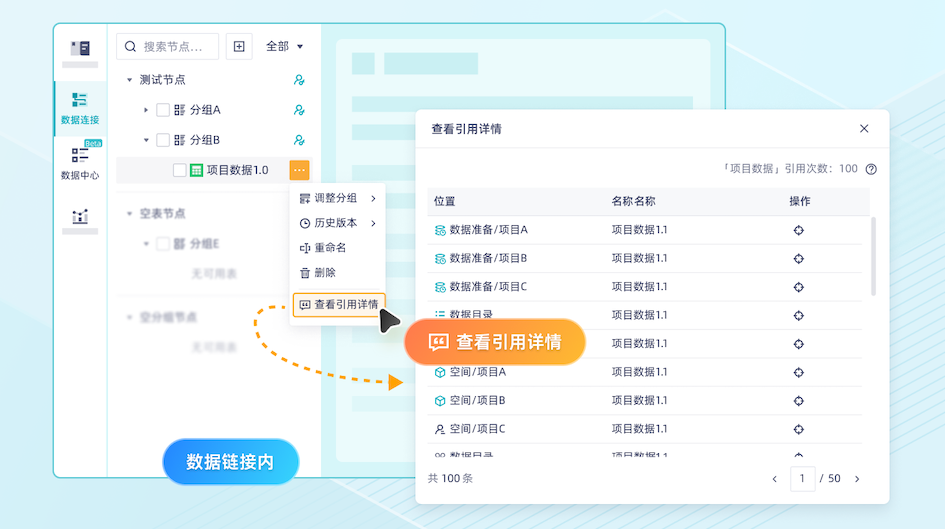Locate reference for 数据准备/项目A row
Image resolution: width=945 pixels, height=529 pixels.
coord(799,230)
